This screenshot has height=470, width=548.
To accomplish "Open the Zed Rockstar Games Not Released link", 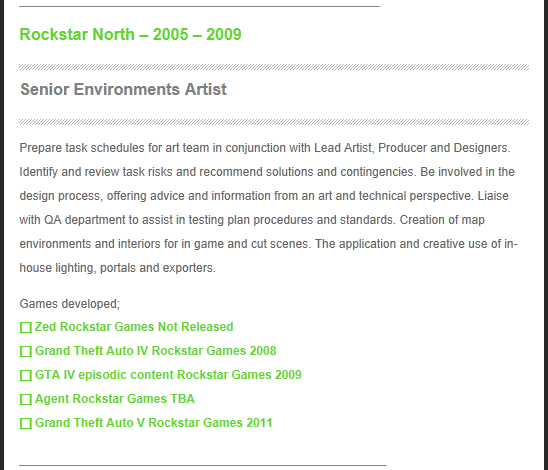I will (x=134, y=327).
